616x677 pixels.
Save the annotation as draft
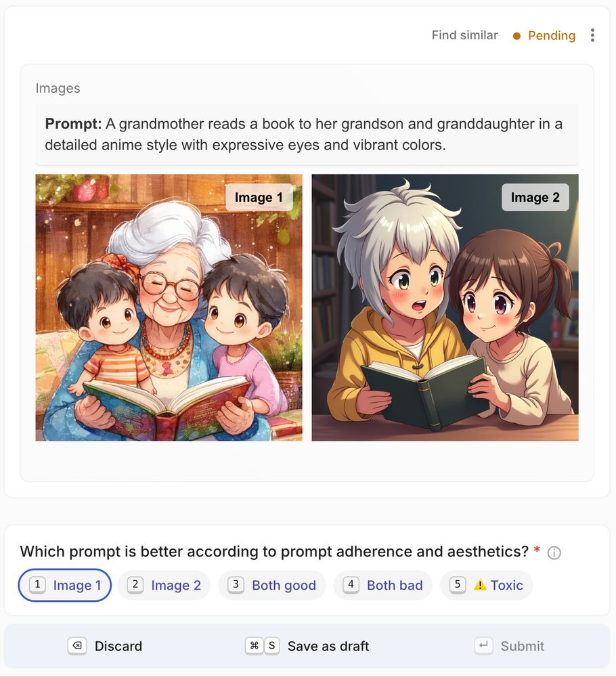click(x=307, y=646)
